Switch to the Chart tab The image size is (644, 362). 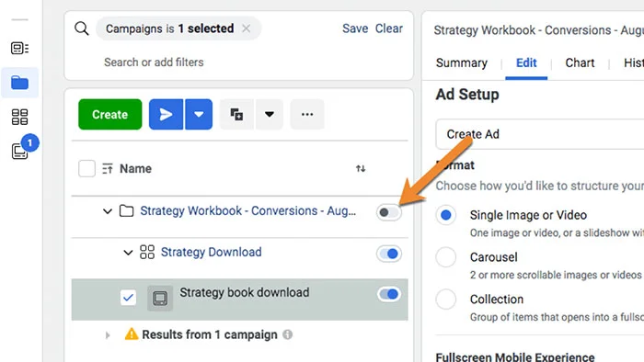tap(580, 62)
